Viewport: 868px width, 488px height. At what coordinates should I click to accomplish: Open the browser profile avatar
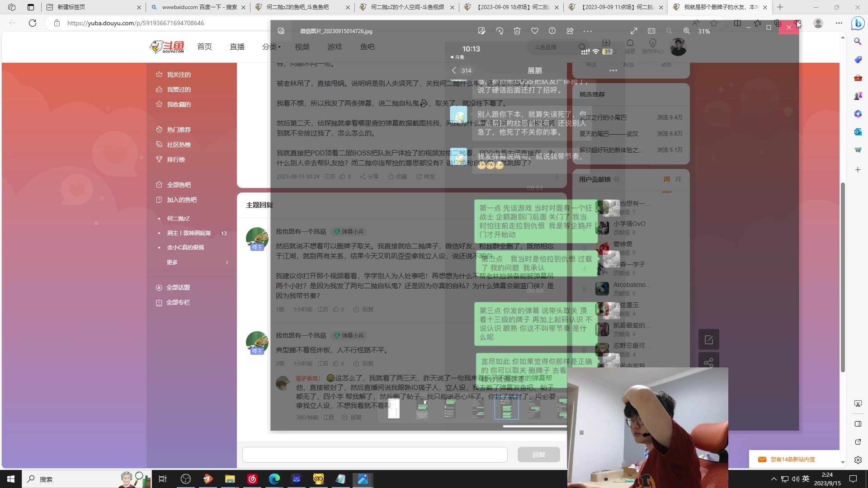coord(818,23)
